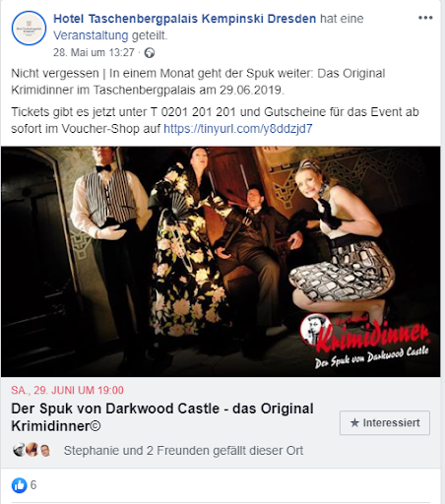The width and height of the screenshot is (445, 504).
Task: Open the Darkwood Castle event title
Action: (x=162, y=417)
